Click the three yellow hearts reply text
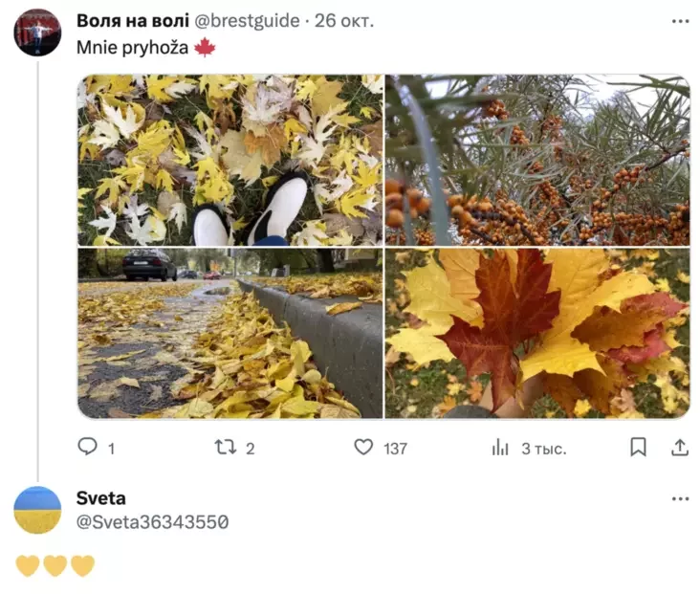The image size is (700, 594). 55,565
